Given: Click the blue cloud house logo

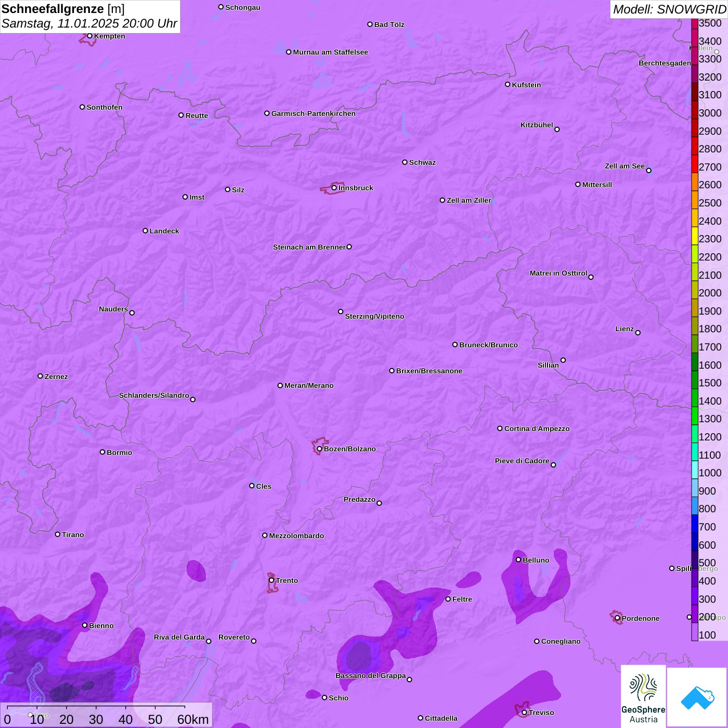Looking at the screenshot, I should [697, 697].
